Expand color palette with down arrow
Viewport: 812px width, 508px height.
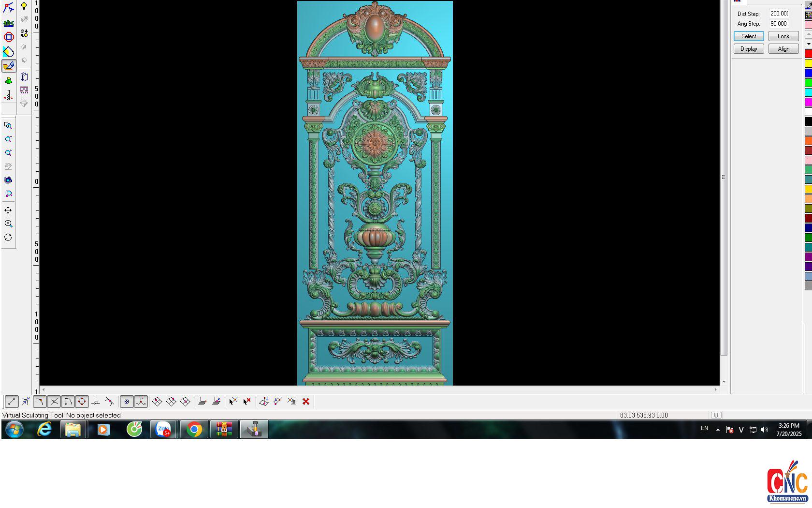point(808,44)
